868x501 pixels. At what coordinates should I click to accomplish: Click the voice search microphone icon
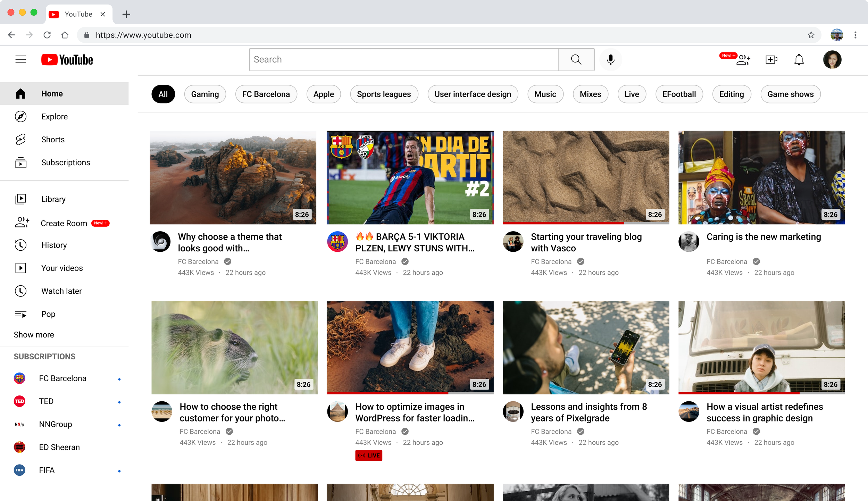[x=610, y=59]
